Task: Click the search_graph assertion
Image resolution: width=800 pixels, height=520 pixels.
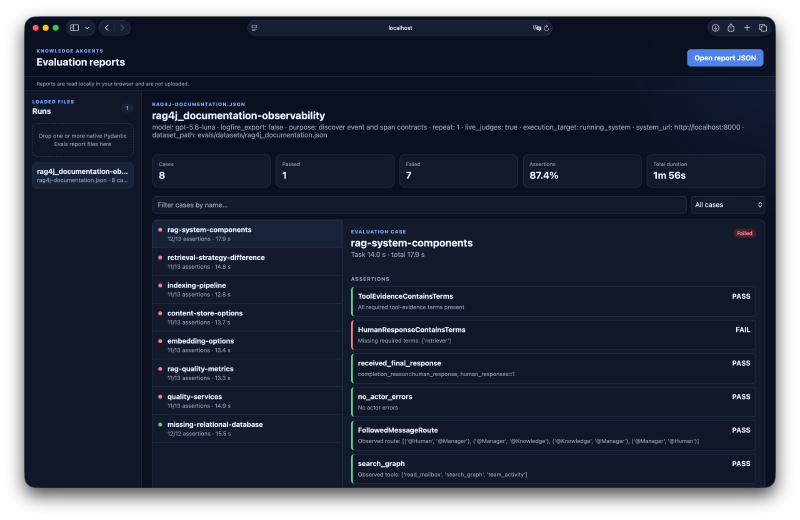Action: click(x=553, y=469)
